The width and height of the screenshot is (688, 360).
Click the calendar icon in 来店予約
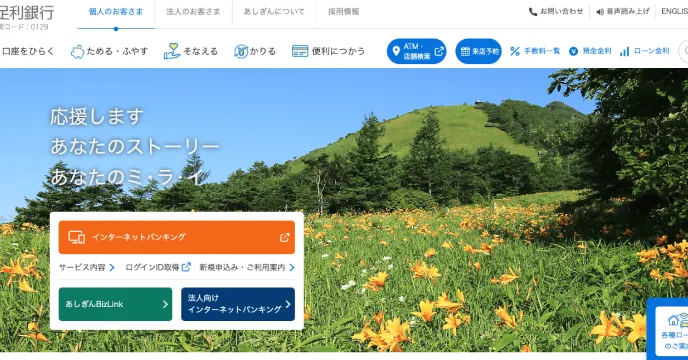(x=465, y=51)
